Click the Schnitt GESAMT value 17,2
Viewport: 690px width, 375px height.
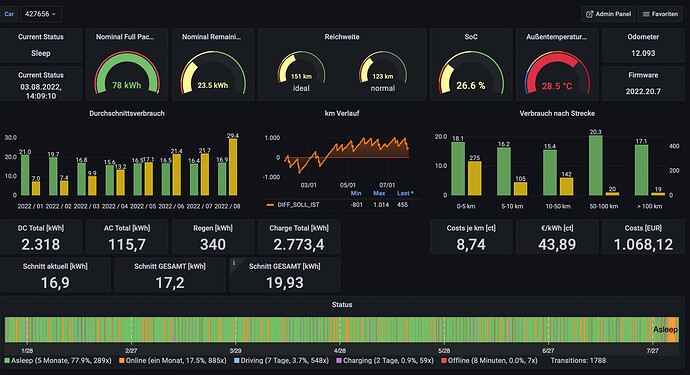point(170,283)
